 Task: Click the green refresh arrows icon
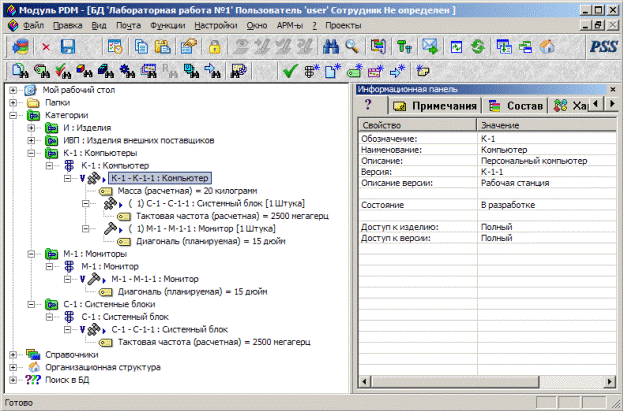click(478, 47)
